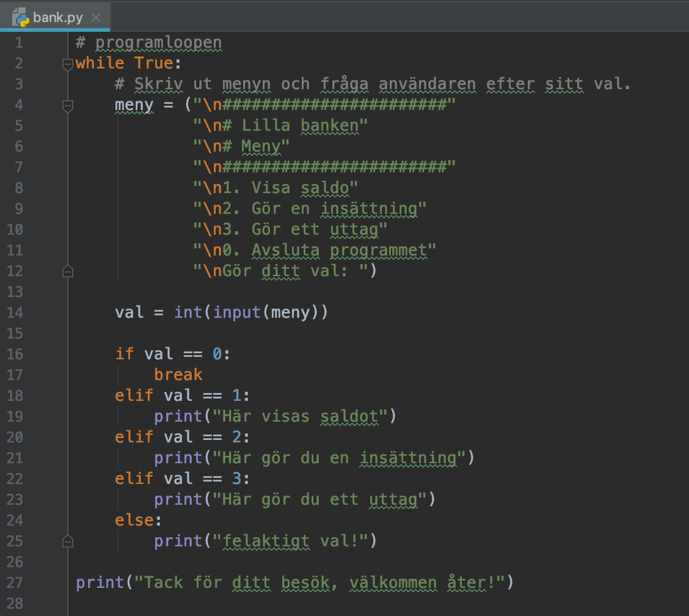Click line number 14 in the gutter
The image size is (689, 616).
15,312
